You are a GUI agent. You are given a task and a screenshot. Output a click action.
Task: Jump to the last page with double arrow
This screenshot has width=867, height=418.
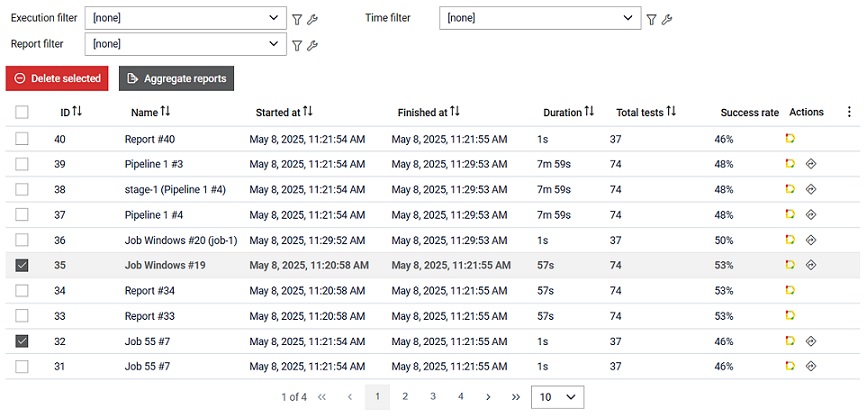pos(516,397)
